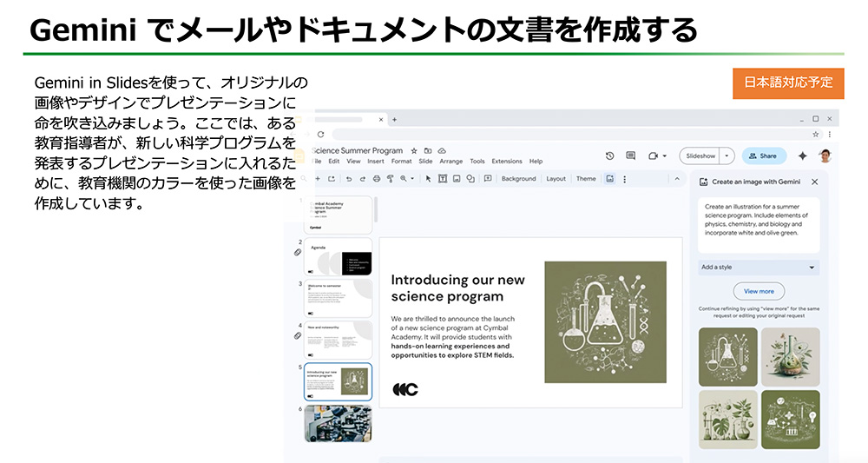This screenshot has width=868, height=463.
Task: Choose the olive flask generated image
Action: click(728, 357)
